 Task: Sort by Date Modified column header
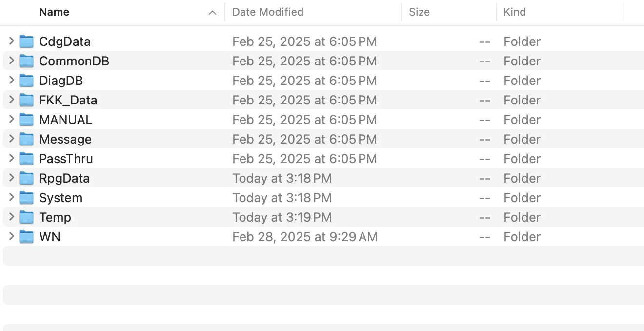[268, 12]
